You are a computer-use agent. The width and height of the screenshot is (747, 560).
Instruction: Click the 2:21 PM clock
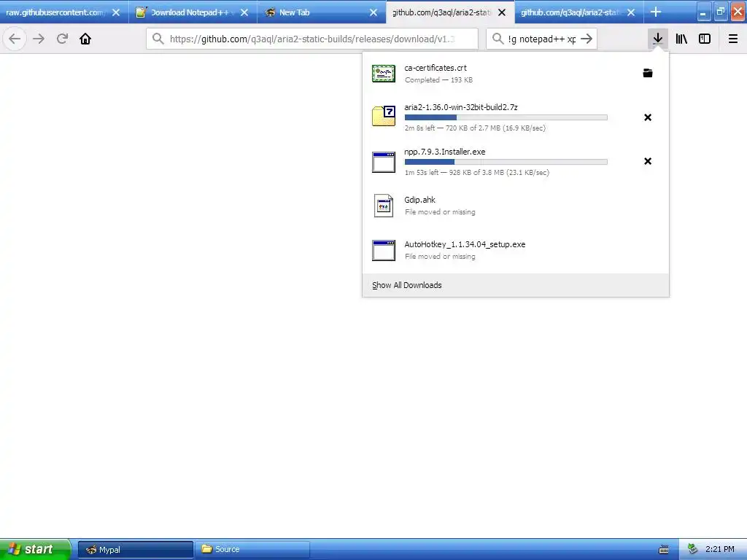coord(719,550)
